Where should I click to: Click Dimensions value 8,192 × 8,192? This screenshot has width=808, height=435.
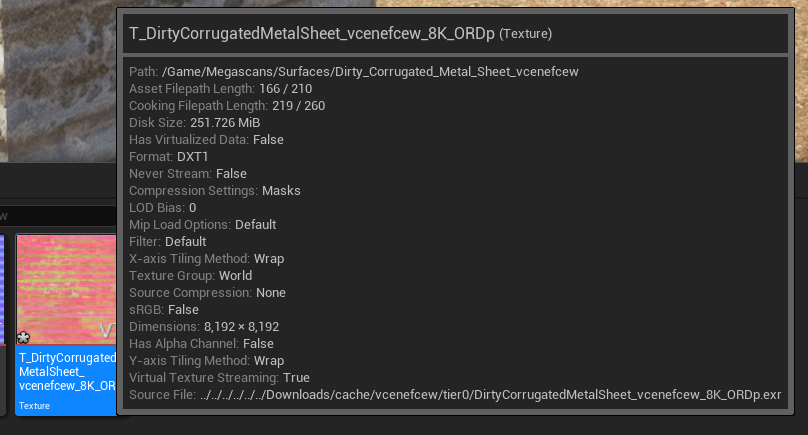tap(242, 327)
